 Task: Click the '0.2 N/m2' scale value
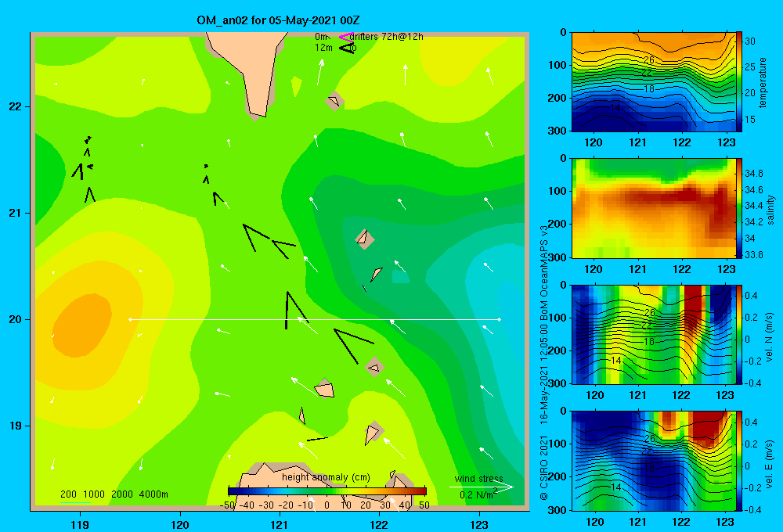pos(478,494)
